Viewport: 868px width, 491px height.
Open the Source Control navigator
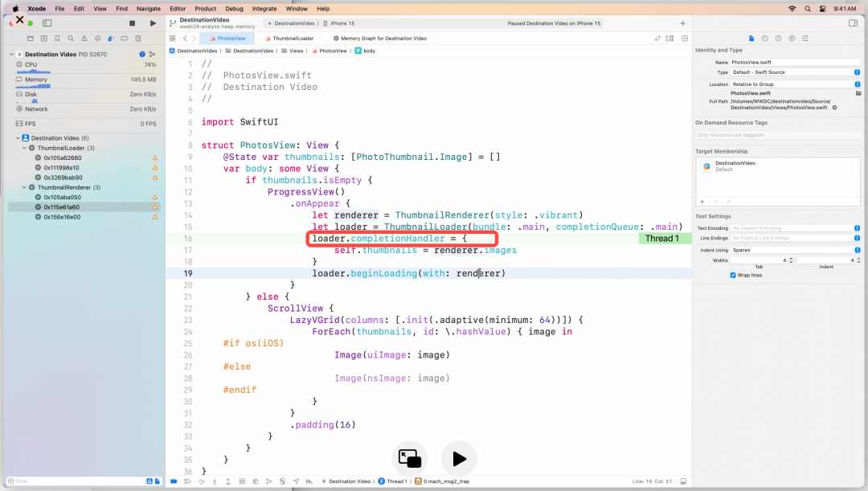[43, 39]
